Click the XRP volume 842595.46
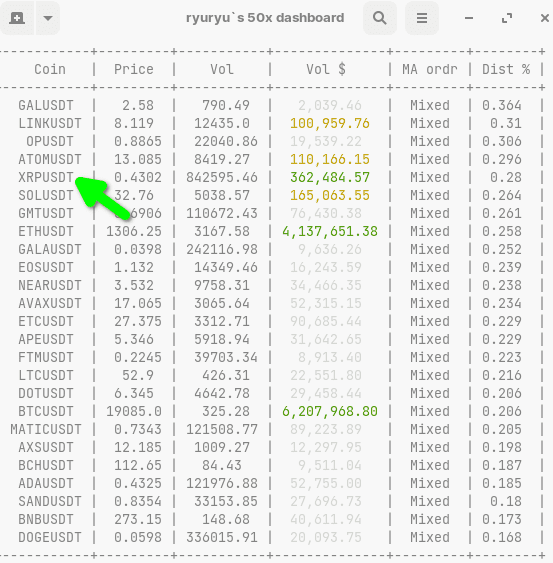The height and width of the screenshot is (563, 553). coord(222,177)
